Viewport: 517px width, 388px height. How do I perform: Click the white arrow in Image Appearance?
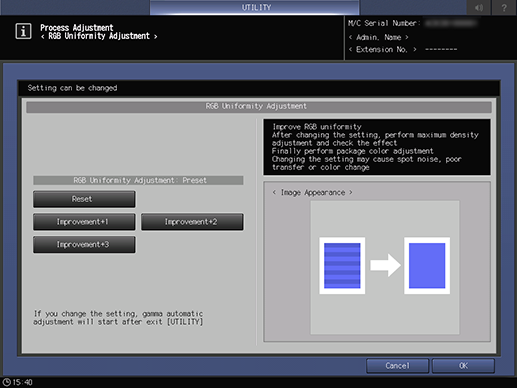click(x=385, y=265)
